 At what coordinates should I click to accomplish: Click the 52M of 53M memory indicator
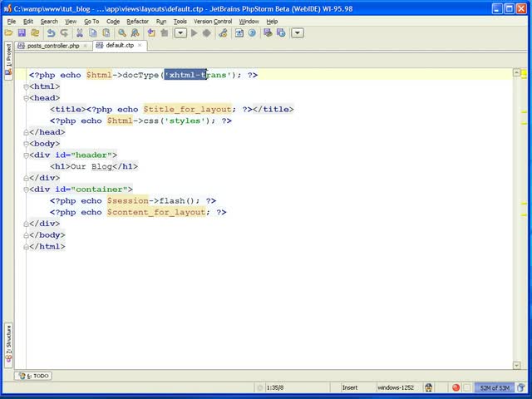(493, 387)
